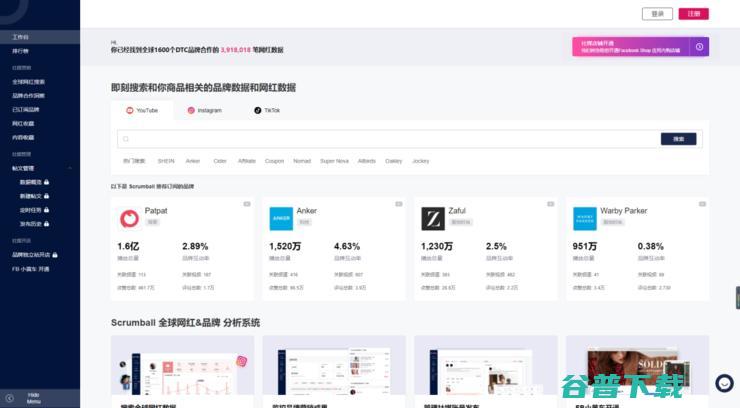Screen dimensions: 740x408
Task: Click the Hide Menu label
Action: pos(34,398)
